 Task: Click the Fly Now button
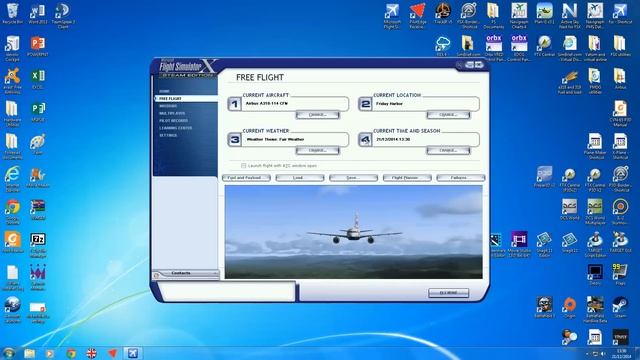click(449, 293)
